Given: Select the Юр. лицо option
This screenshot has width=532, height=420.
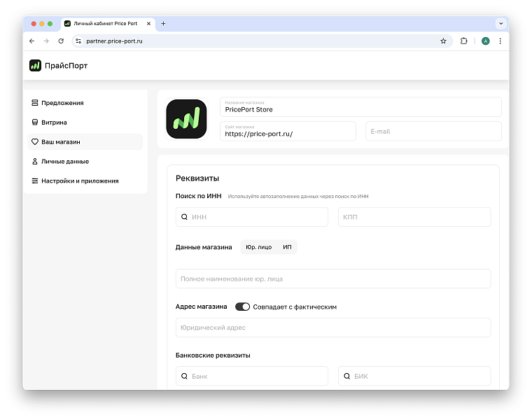Looking at the screenshot, I should coord(260,247).
